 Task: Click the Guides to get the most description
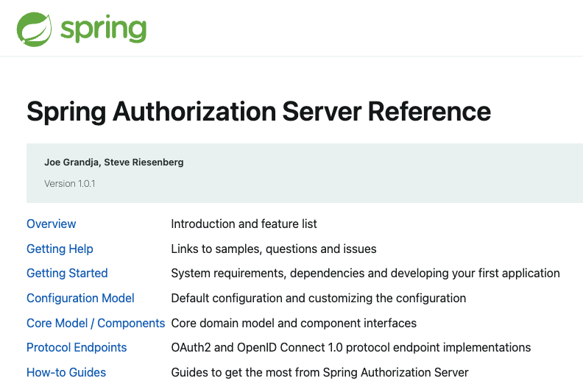click(x=319, y=372)
